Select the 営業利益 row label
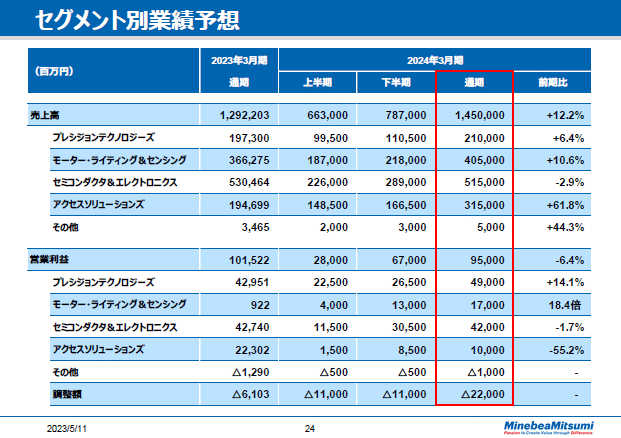The image size is (621, 438). [49, 260]
